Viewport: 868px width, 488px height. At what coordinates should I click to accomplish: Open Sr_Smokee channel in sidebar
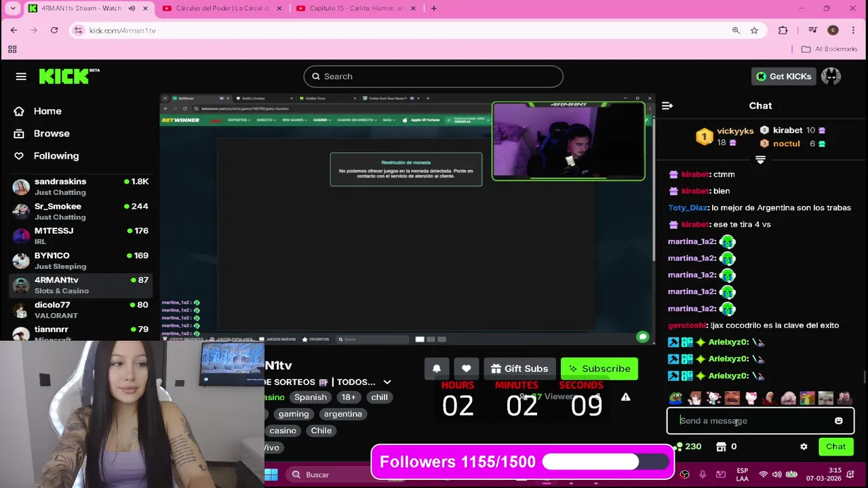[82, 211]
